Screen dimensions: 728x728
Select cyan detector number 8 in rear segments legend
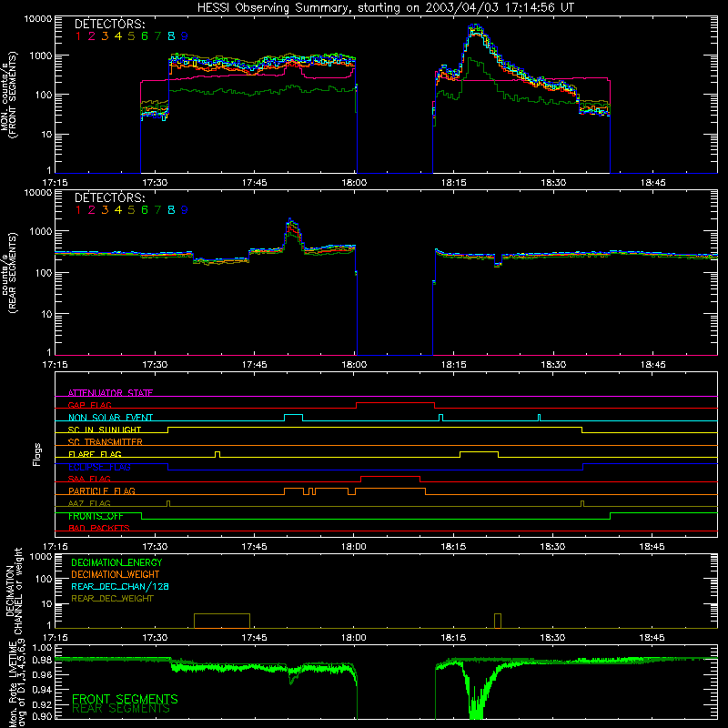coord(171,210)
